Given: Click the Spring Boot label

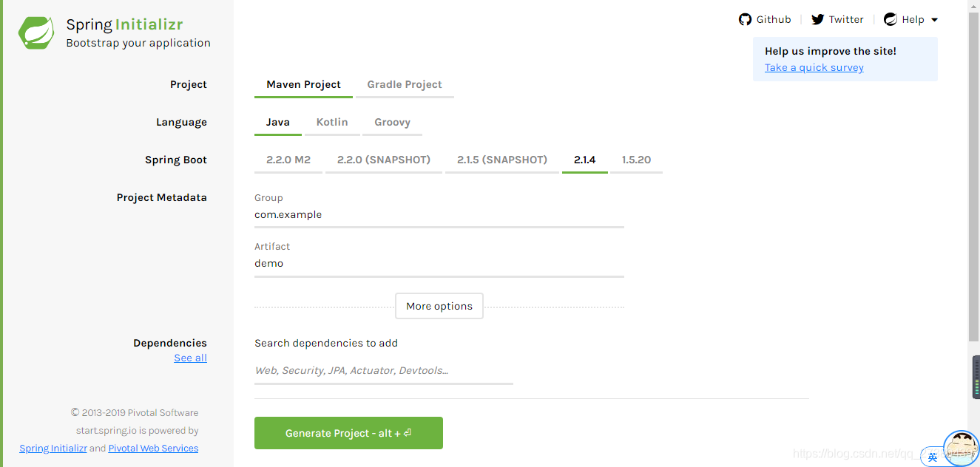Looking at the screenshot, I should tap(176, 160).
